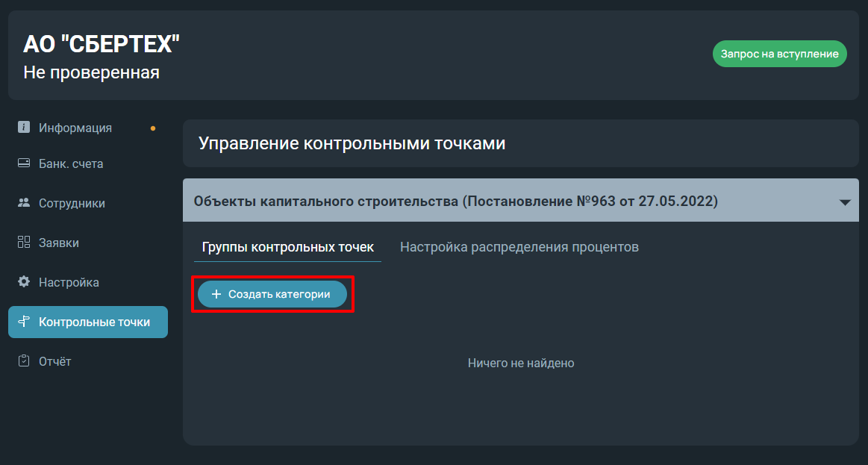Click the gear icon next to Настройка

[x=24, y=282]
